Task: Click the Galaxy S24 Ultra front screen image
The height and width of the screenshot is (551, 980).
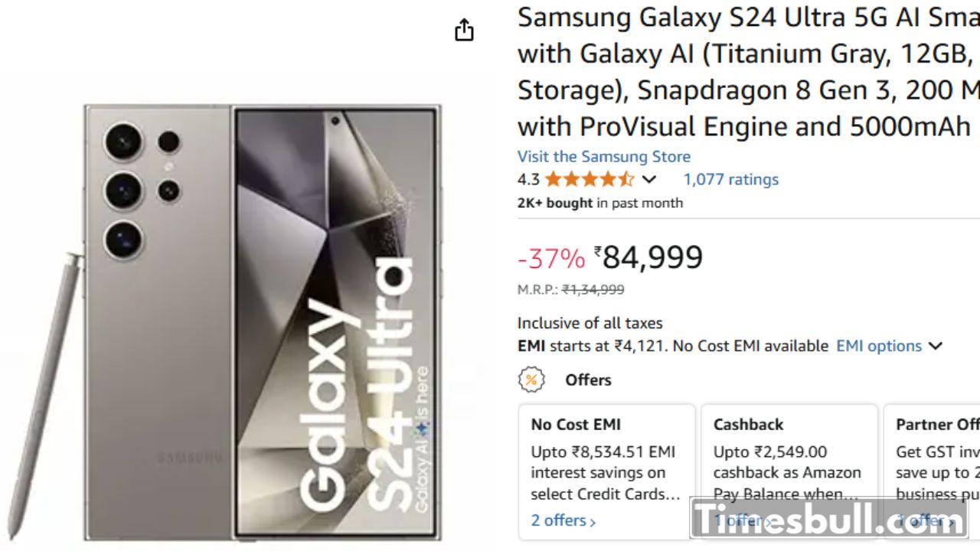Action: tap(337, 321)
